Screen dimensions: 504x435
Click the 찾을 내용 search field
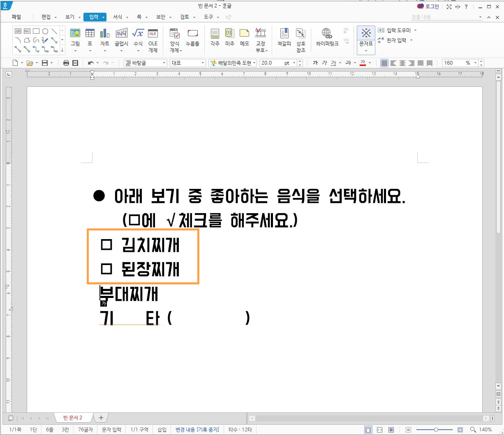446,17
